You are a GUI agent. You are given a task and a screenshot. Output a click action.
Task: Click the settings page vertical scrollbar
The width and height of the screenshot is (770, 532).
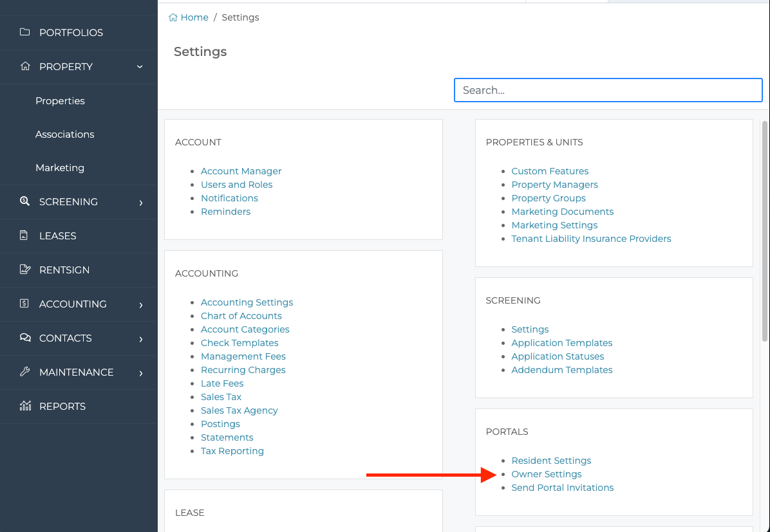tap(765, 231)
